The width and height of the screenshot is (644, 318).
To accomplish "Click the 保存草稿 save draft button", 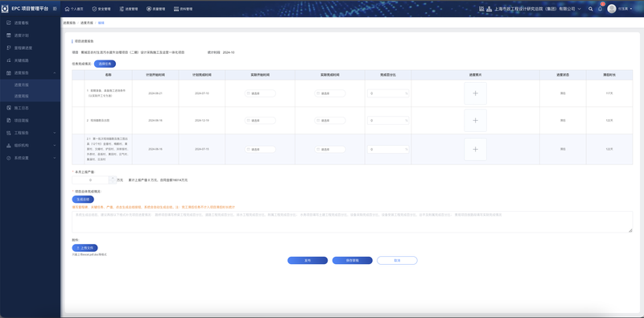I will tap(353, 261).
